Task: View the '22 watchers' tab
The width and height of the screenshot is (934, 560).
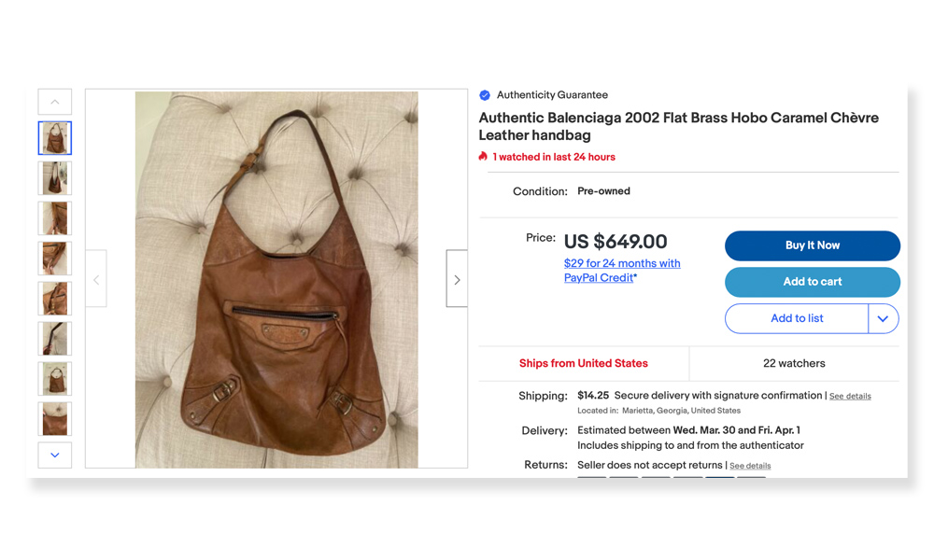Action: point(795,363)
